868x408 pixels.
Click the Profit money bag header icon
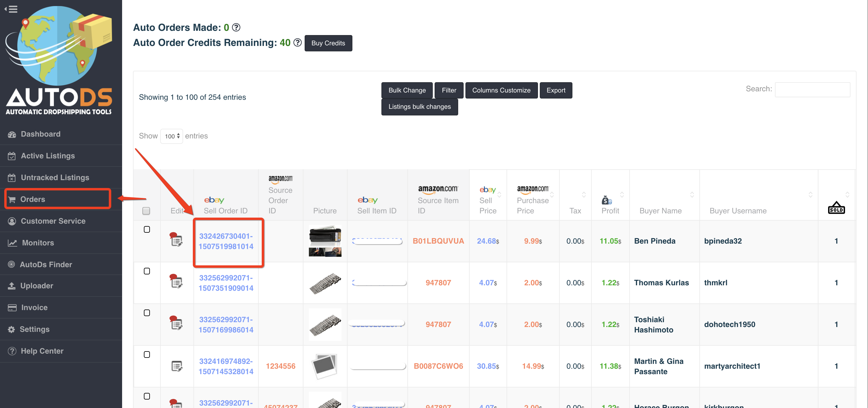click(x=607, y=200)
